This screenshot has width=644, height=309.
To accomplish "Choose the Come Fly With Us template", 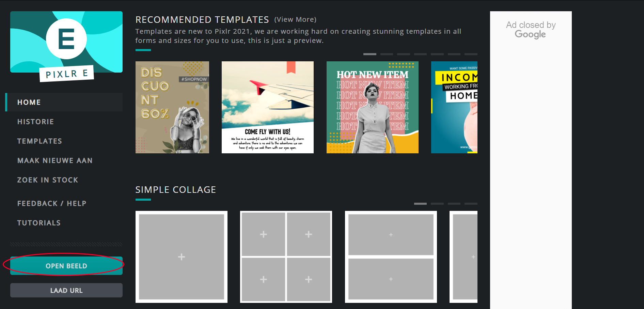I will coord(268,107).
